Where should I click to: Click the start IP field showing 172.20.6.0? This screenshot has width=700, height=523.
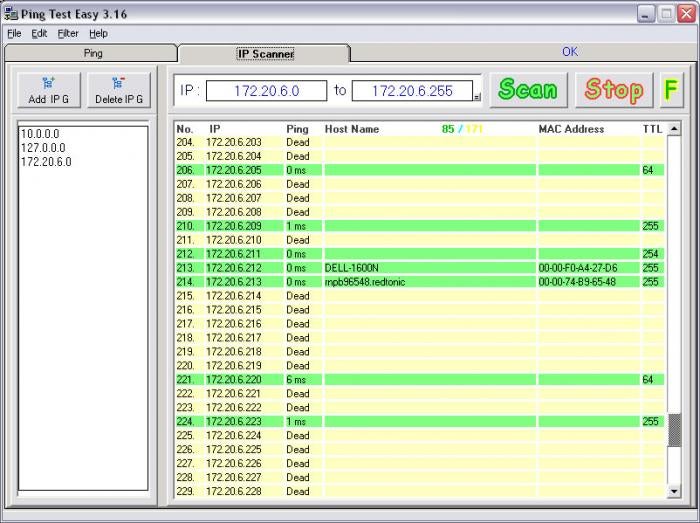(267, 91)
